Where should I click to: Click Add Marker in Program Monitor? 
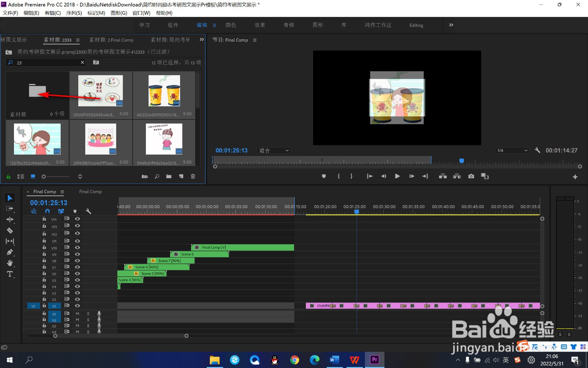point(324,176)
